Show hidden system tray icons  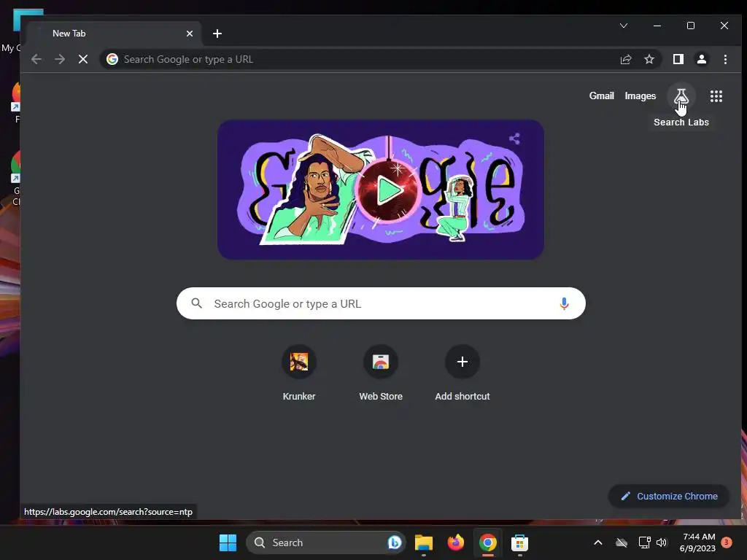tap(598, 542)
